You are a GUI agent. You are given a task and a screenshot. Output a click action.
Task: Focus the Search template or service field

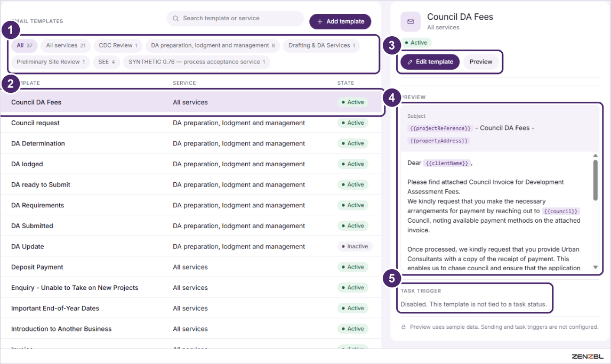click(x=235, y=18)
